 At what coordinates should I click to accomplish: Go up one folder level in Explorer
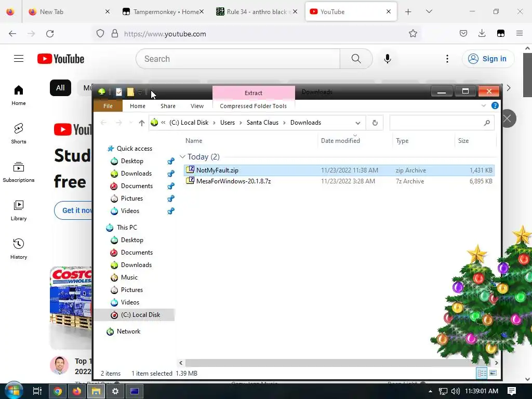[141, 123]
